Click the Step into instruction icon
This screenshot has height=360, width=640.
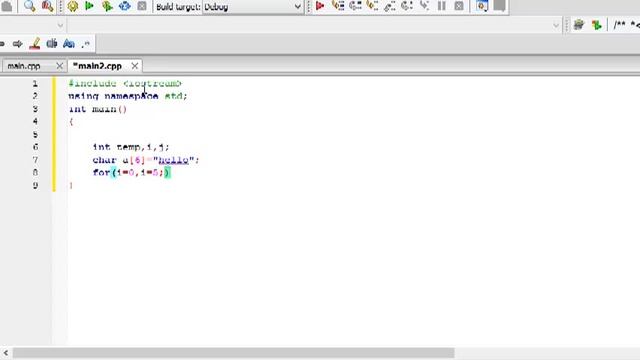click(424, 6)
